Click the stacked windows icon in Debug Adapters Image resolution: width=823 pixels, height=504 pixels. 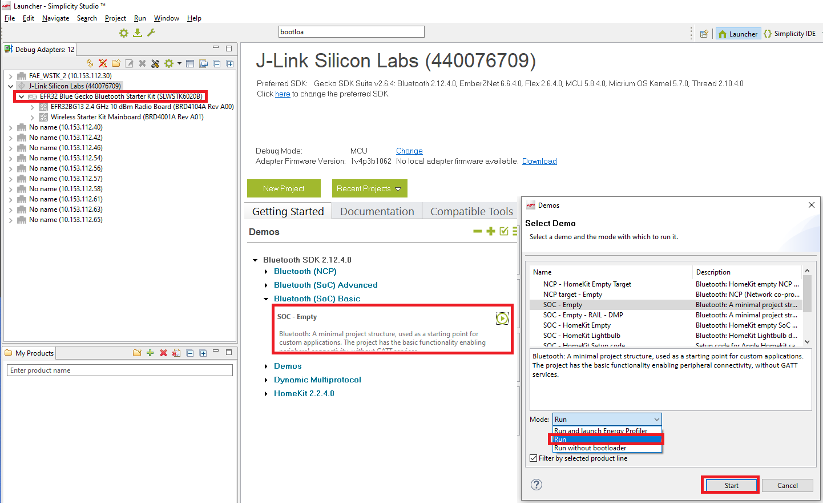tap(203, 63)
